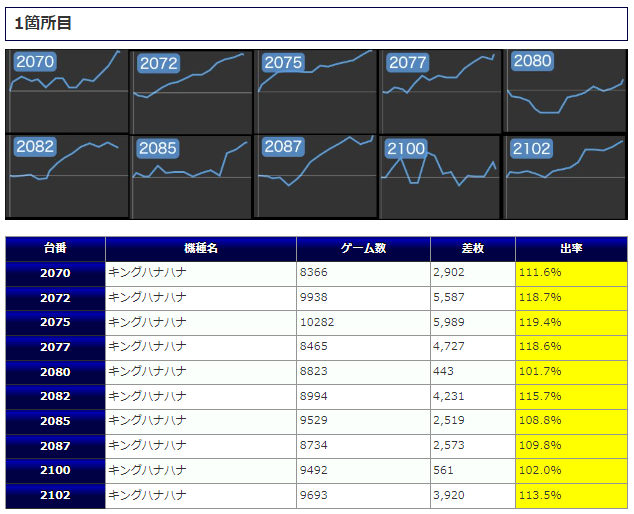View the graph for machine 2102
The height and width of the screenshot is (514, 634).
tap(565, 177)
